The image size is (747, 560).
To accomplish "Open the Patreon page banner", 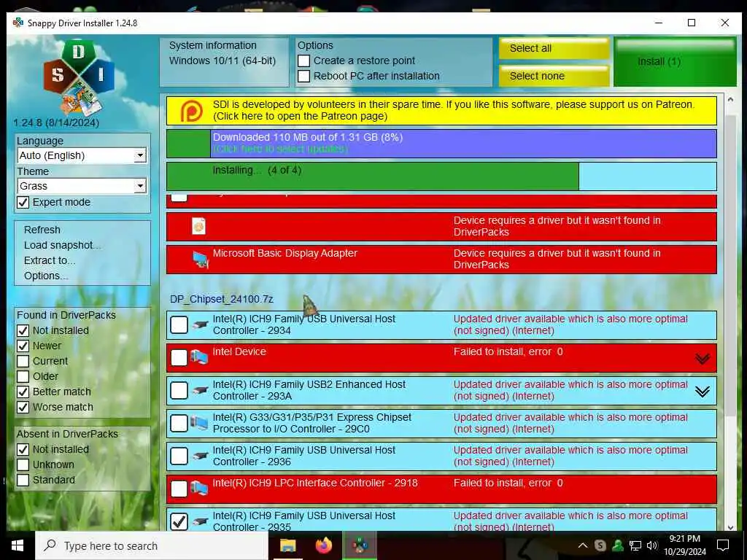I will [441, 111].
